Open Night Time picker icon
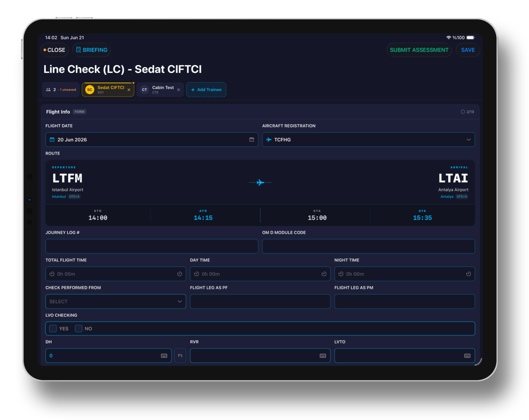 [x=468, y=274]
